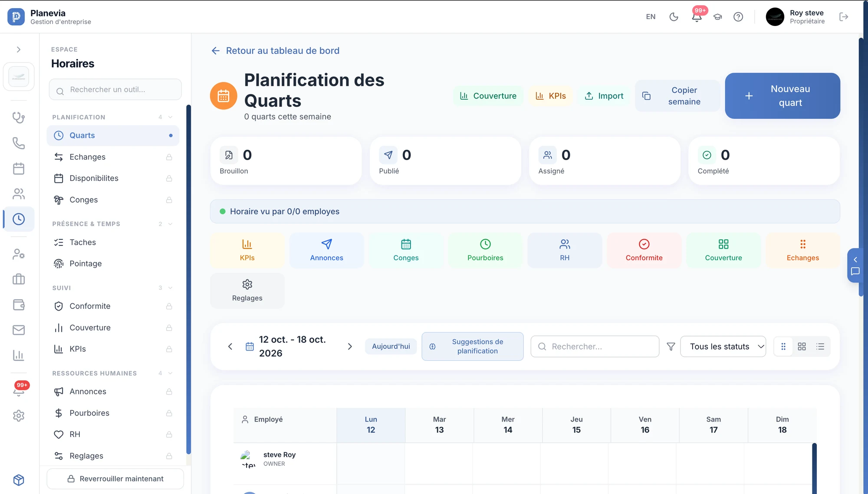Open the Reglages quick tile

pos(247,291)
